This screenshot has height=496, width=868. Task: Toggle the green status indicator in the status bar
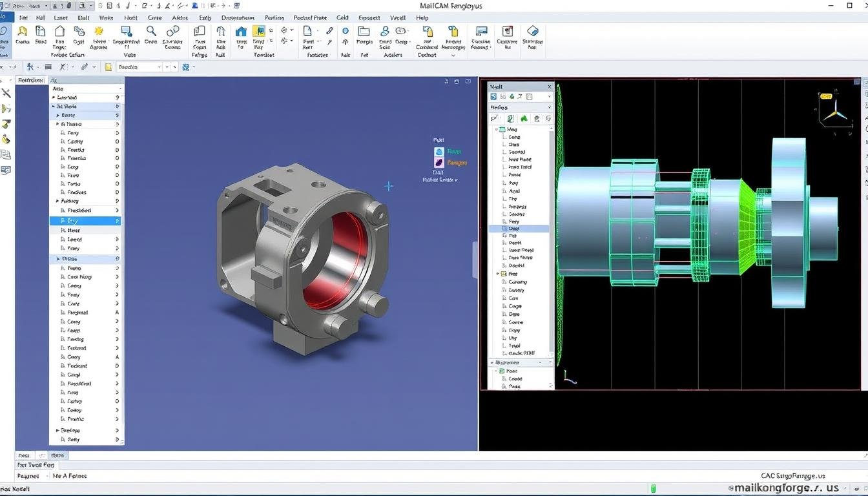pos(653,489)
